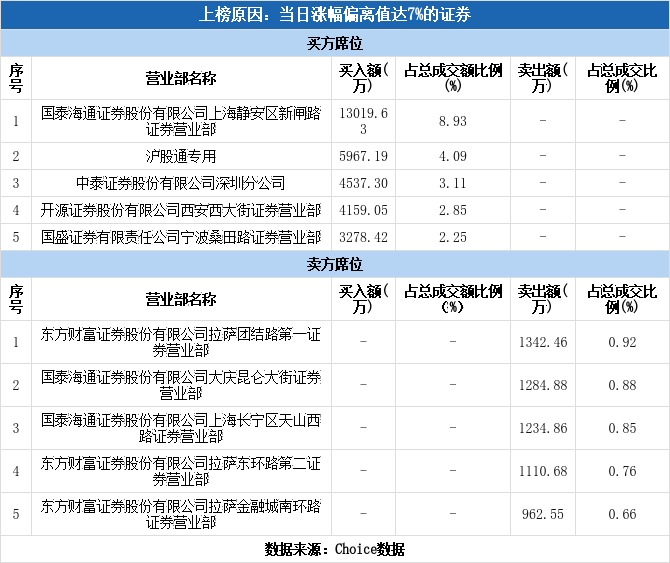Click 开源证券西安西大街证券营业部 name
This screenshot has width=670, height=563.
[181, 210]
